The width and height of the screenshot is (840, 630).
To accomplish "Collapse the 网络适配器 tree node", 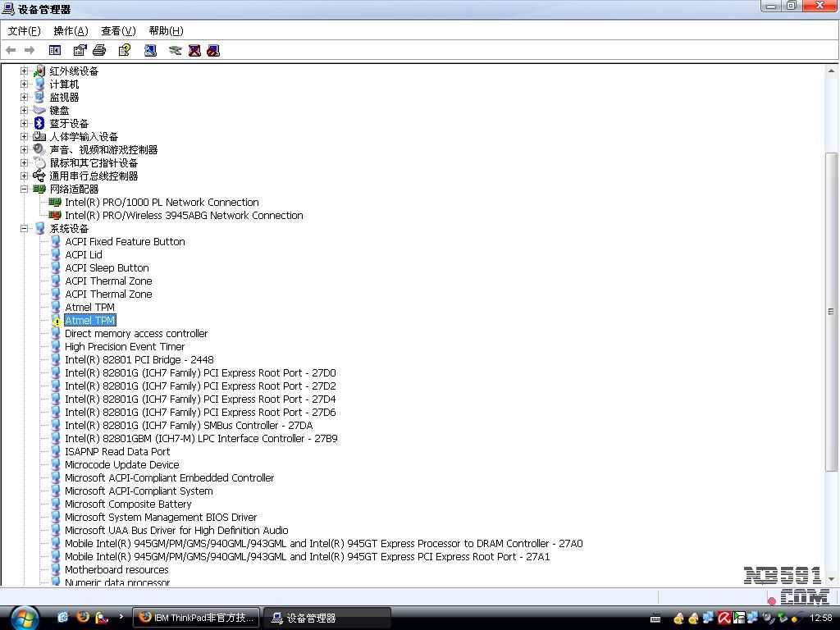I will coord(25,189).
